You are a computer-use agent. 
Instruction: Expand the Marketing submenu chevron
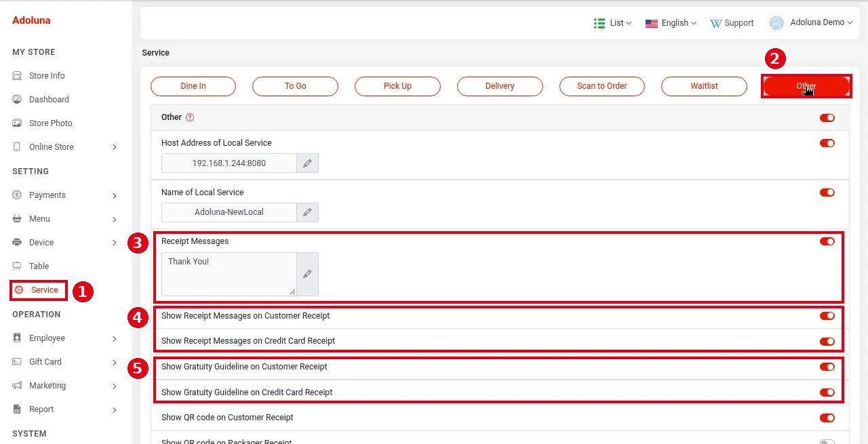115,386
